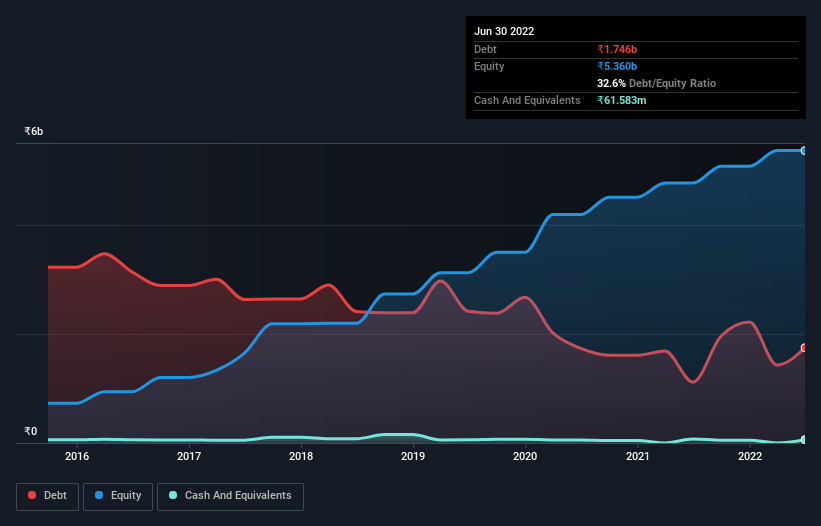Click the Equity row label in tooltip
821x526 pixels.
point(489,66)
